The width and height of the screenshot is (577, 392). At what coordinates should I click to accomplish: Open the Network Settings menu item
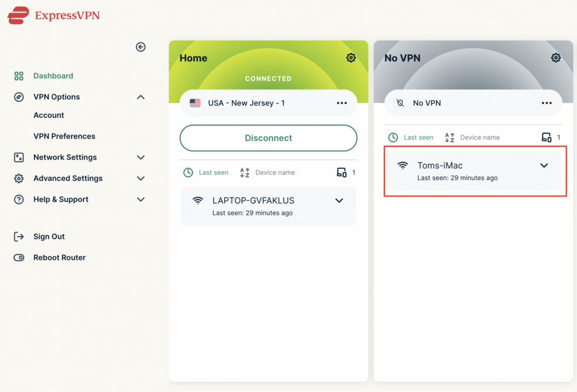tap(65, 157)
